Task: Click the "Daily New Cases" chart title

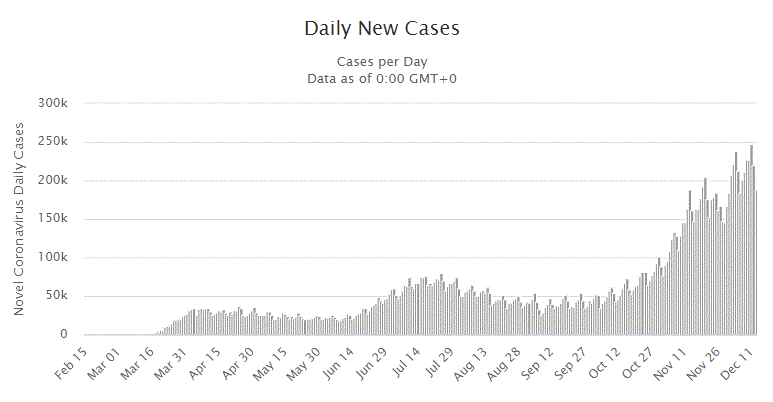Action: pos(382,29)
